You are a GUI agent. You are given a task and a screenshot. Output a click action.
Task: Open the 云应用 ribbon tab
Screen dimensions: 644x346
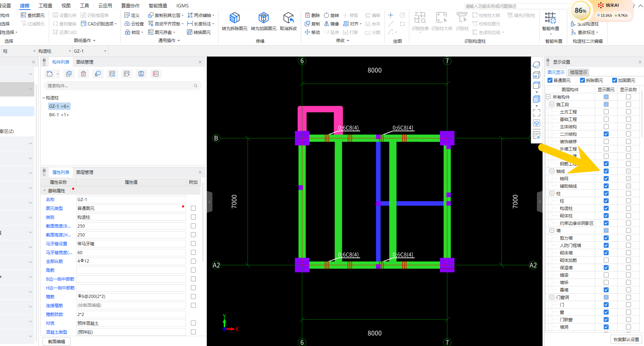(x=105, y=6)
